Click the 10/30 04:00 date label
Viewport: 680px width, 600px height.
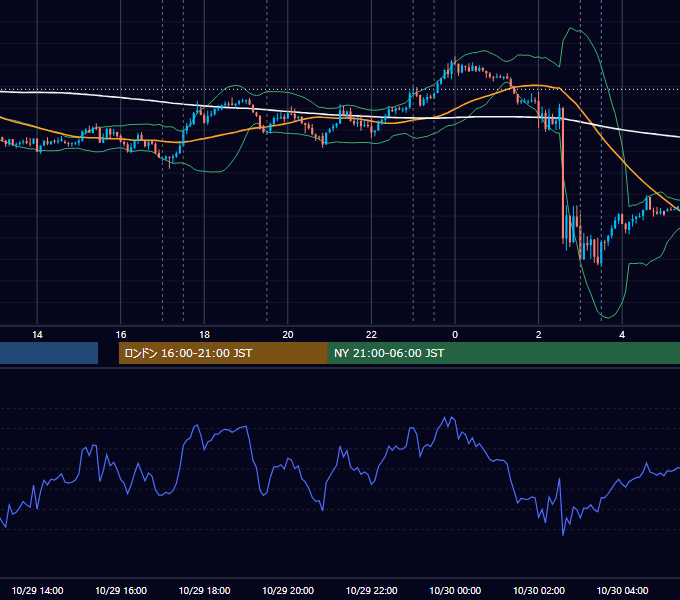(622, 590)
